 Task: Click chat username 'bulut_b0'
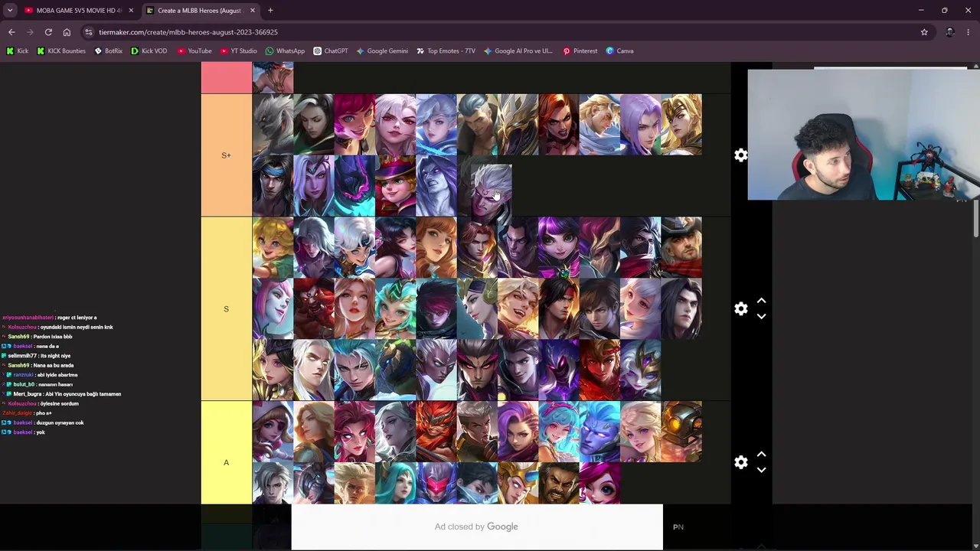[24, 384]
